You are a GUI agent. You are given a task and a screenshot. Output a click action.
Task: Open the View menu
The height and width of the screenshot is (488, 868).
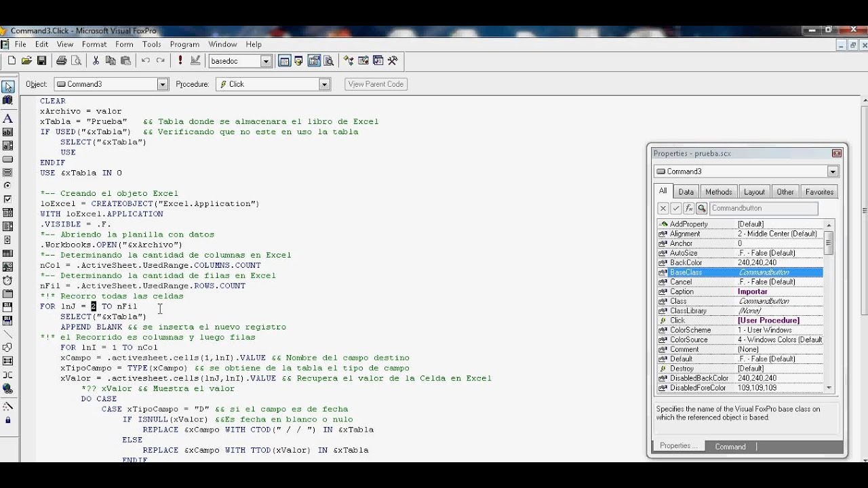(x=65, y=44)
